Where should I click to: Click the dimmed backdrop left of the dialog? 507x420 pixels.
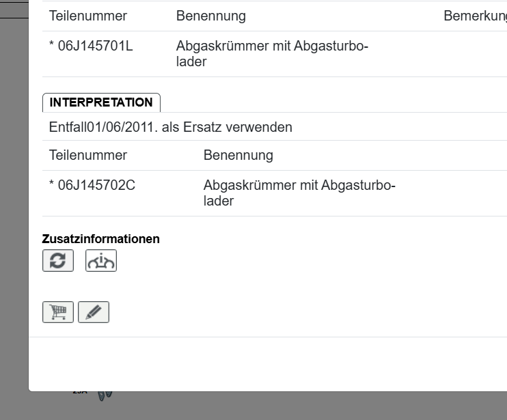pyautogui.click(x=14, y=205)
